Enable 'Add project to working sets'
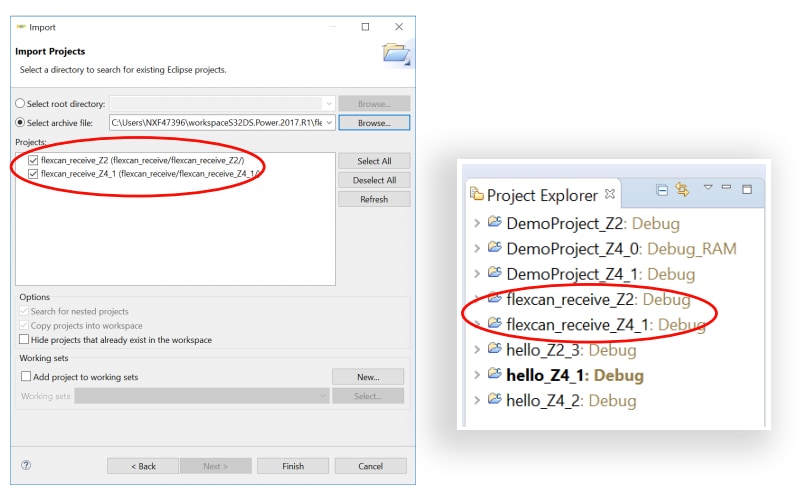800x491 pixels. click(26, 377)
